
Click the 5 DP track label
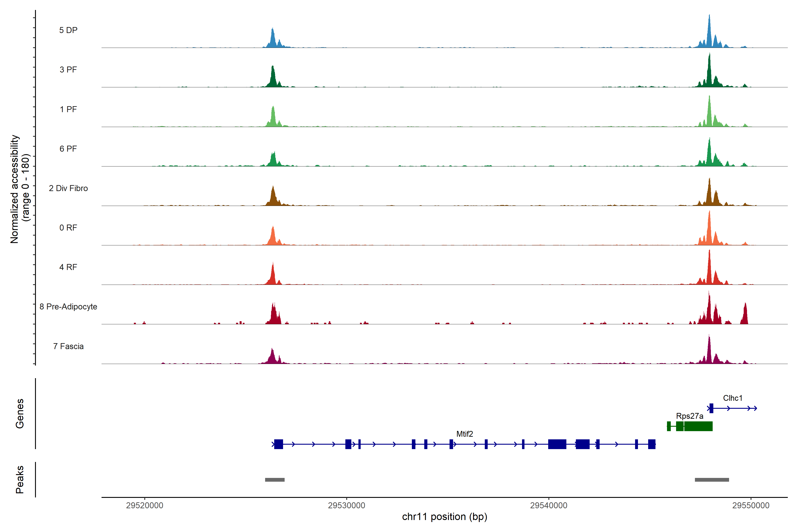click(68, 30)
